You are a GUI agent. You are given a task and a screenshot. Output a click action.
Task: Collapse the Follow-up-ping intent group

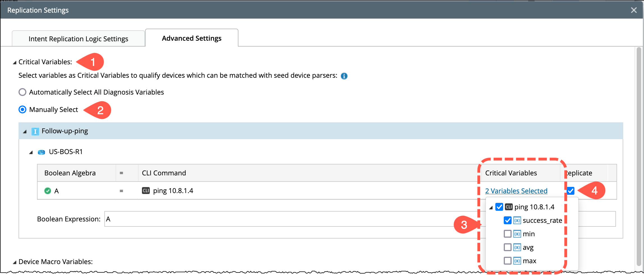coord(25,132)
